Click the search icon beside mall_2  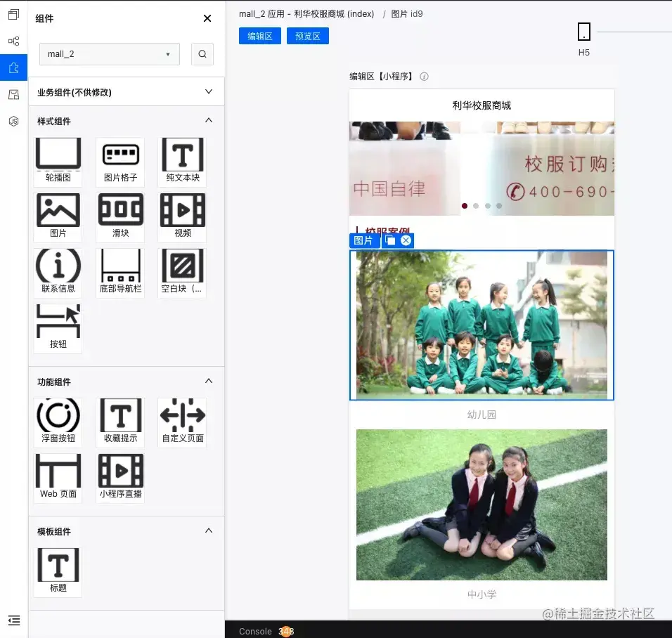[202, 54]
